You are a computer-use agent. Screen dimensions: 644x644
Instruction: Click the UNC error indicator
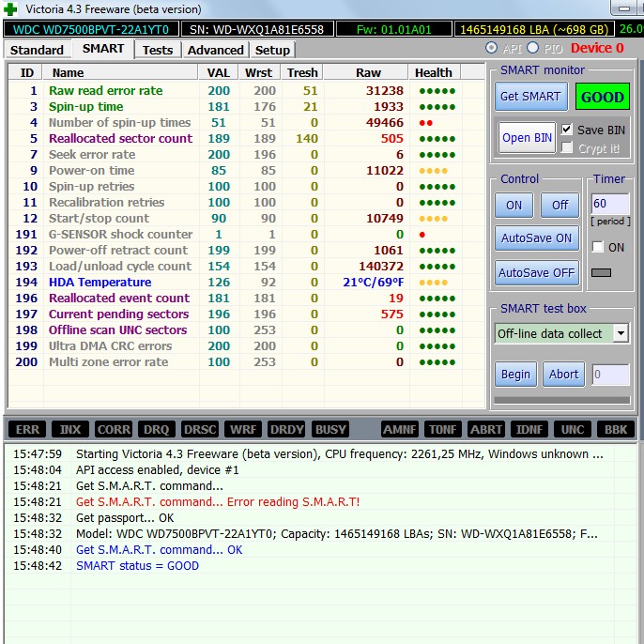[x=573, y=429]
